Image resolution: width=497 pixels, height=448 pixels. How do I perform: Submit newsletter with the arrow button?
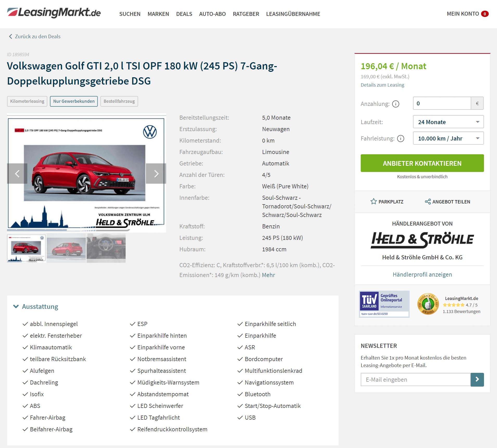tap(477, 380)
